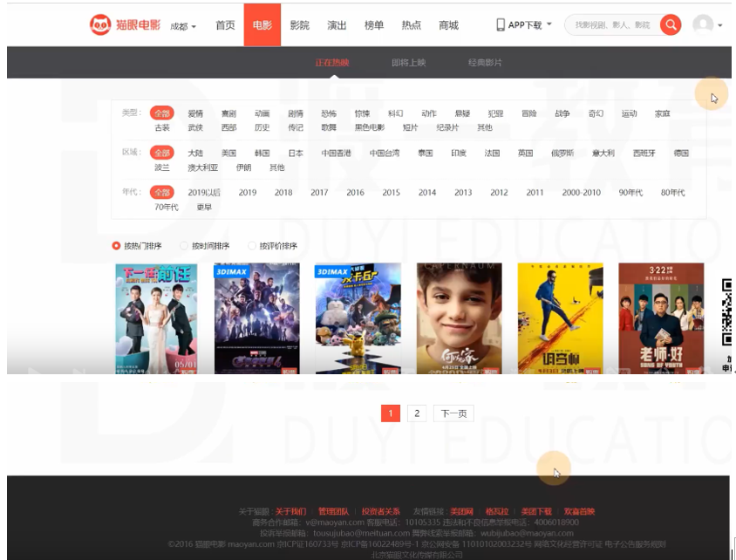Filter region by 中国香港

(x=336, y=153)
